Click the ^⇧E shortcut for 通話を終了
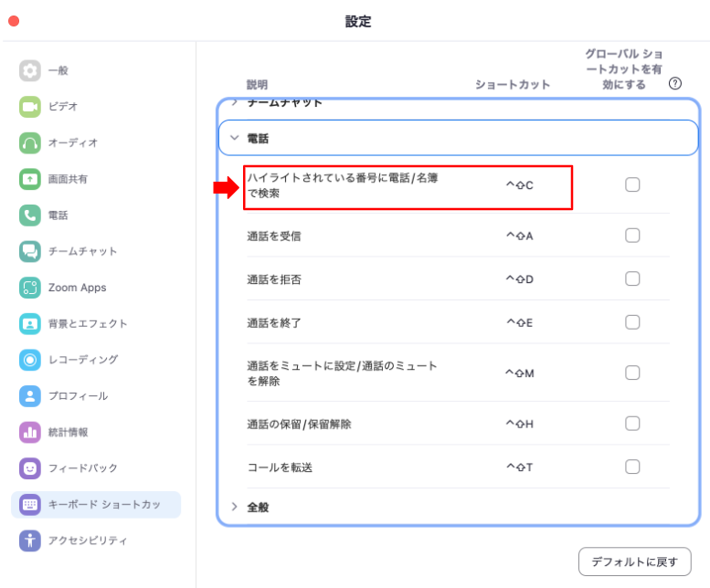Screen dimensions: 710x588 [519, 322]
